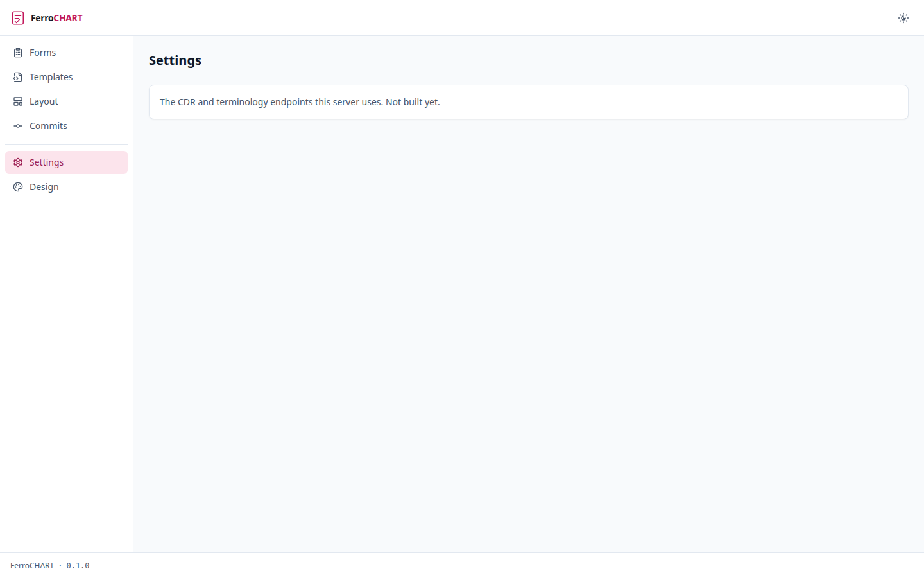924x578 pixels.
Task: Open the Design page label
Action: pyautogui.click(x=44, y=187)
